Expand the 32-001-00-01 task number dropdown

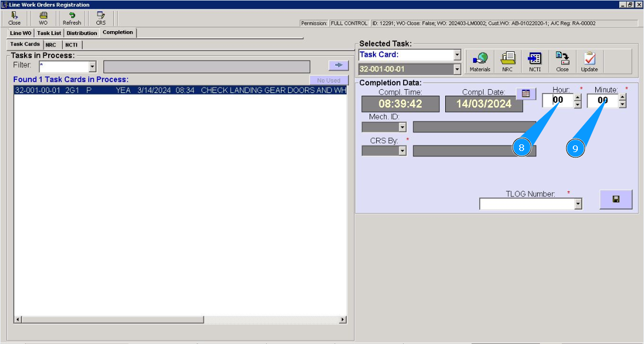coord(457,69)
